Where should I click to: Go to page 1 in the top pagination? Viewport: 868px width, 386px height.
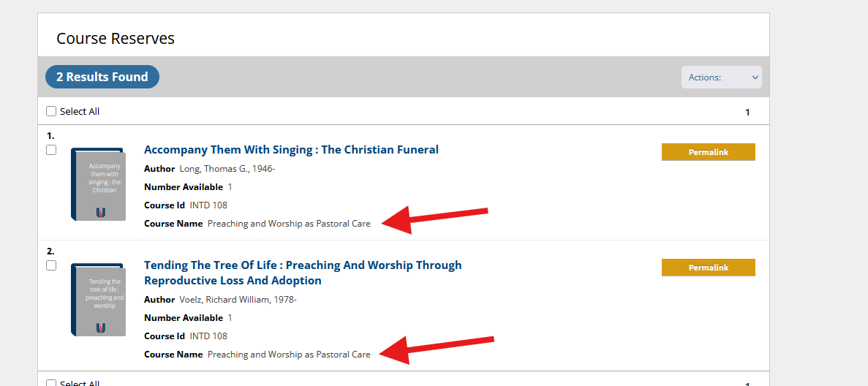point(747,113)
